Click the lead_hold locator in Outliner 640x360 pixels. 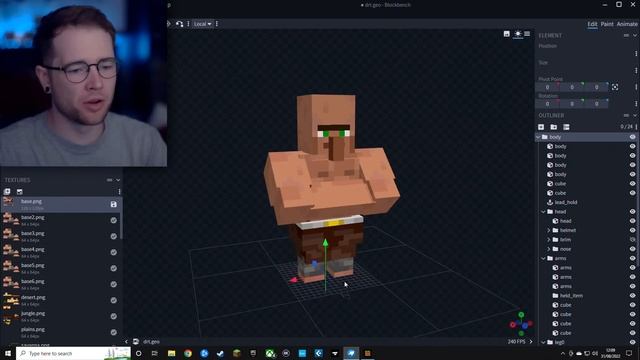(566, 202)
